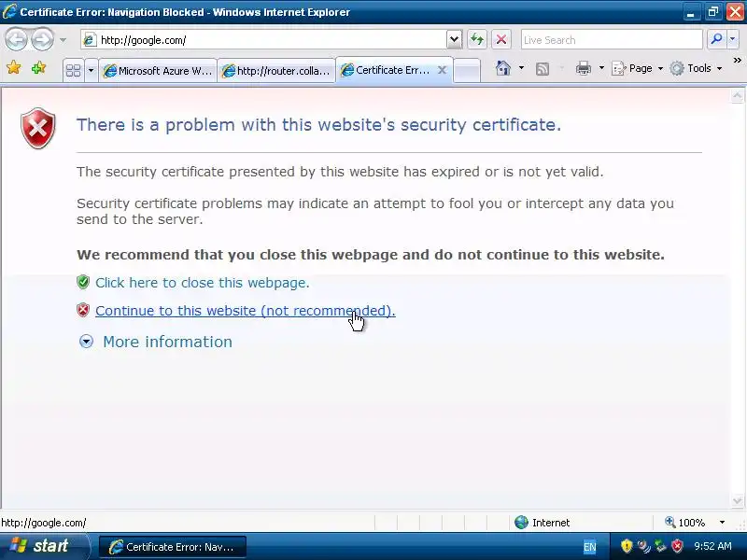Click the Print icon
747x560 pixels.
(x=584, y=68)
